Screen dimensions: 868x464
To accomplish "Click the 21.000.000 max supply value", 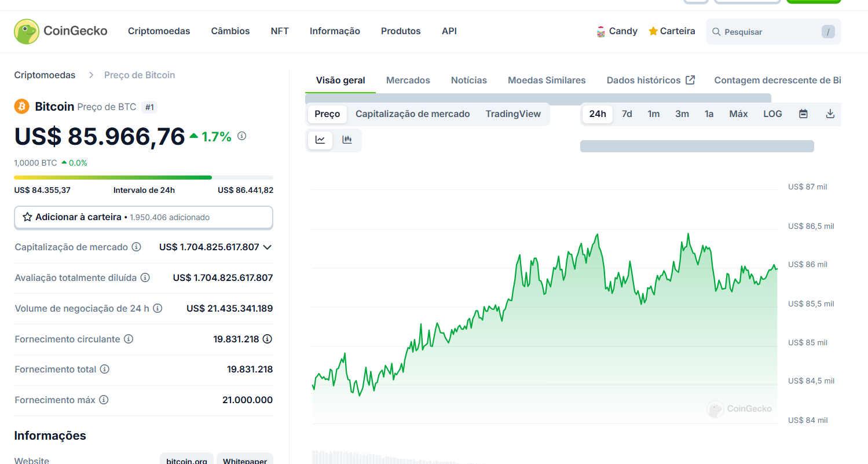I will 247,400.
